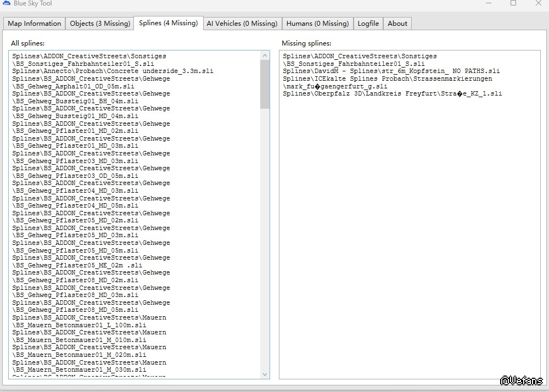The image size is (549, 392).
Task: Click BS_Gehweg_Bussteig01_MD_04m.sli entry
Action: (75, 116)
